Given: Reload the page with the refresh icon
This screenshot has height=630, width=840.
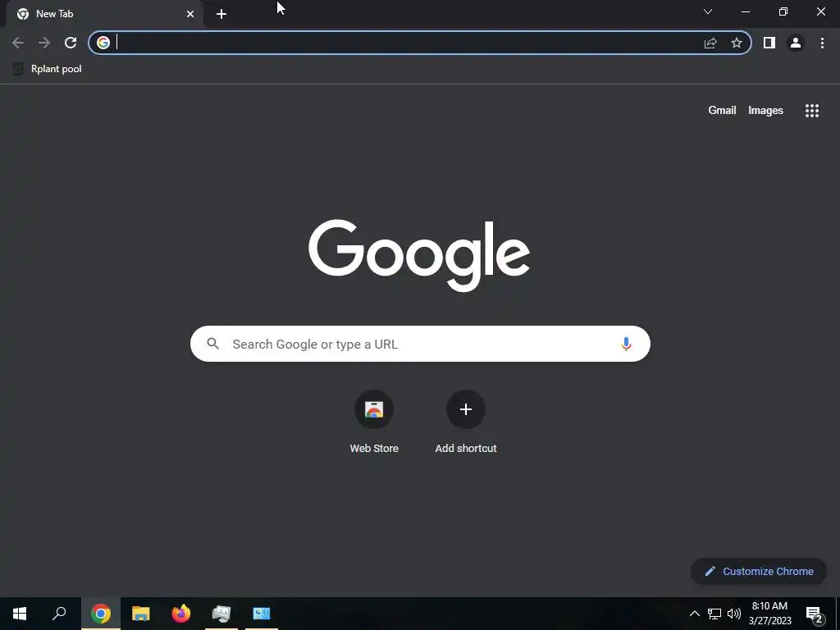Looking at the screenshot, I should pyautogui.click(x=71, y=43).
